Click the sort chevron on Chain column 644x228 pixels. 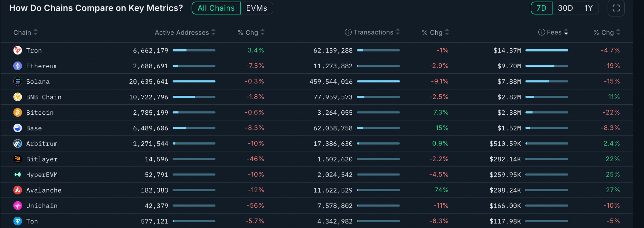[35, 32]
